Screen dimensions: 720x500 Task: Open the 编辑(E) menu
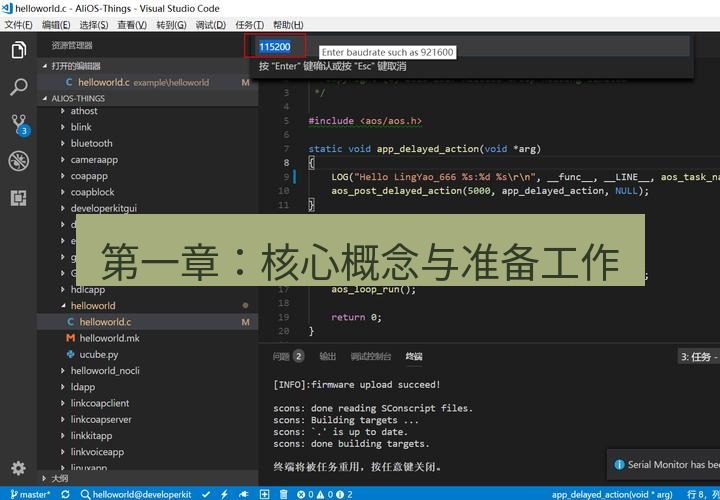tap(56, 25)
